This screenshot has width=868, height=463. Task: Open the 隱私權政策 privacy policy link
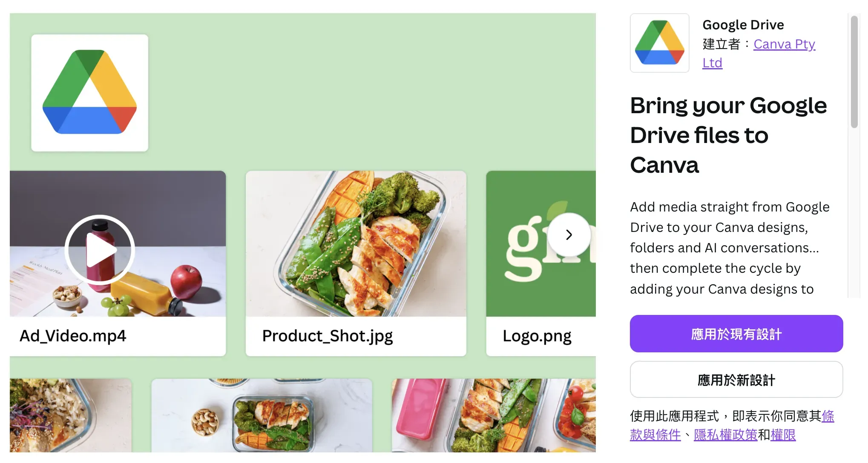point(726,434)
